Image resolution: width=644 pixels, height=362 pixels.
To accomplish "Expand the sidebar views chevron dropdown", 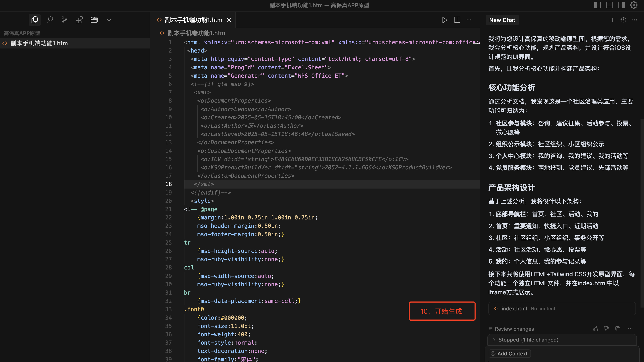I will 109,20.
